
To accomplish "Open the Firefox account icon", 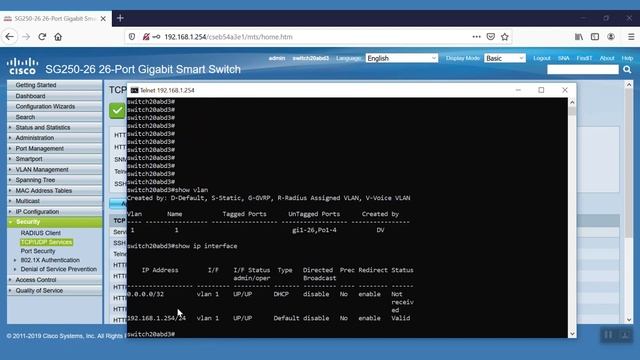I will [x=611, y=37].
